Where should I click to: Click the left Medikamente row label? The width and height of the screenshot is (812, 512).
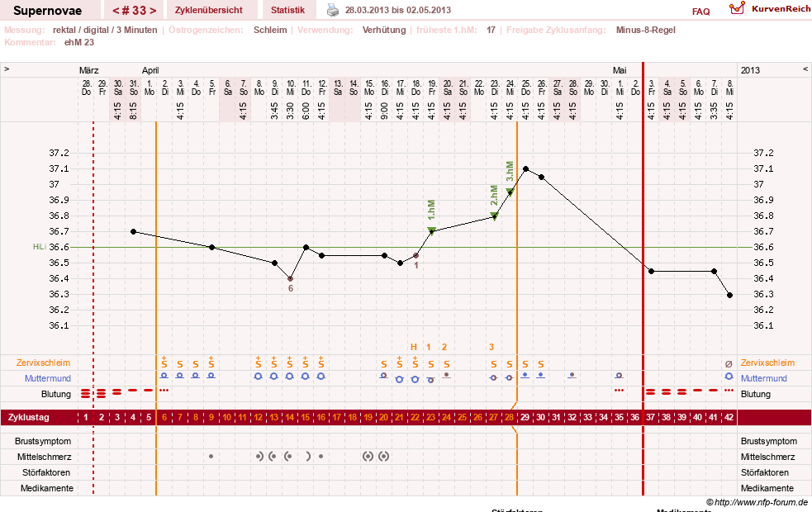[x=46, y=488]
